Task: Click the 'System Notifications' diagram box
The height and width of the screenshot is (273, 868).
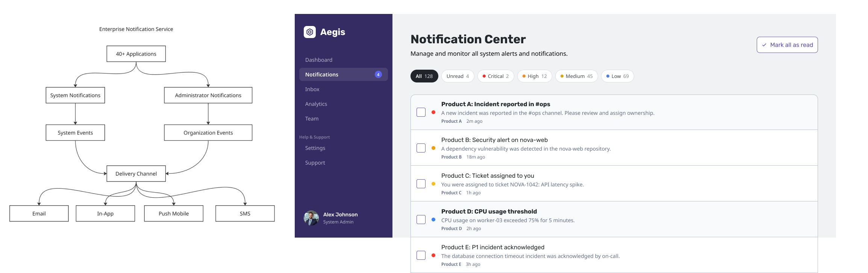Action: click(75, 95)
